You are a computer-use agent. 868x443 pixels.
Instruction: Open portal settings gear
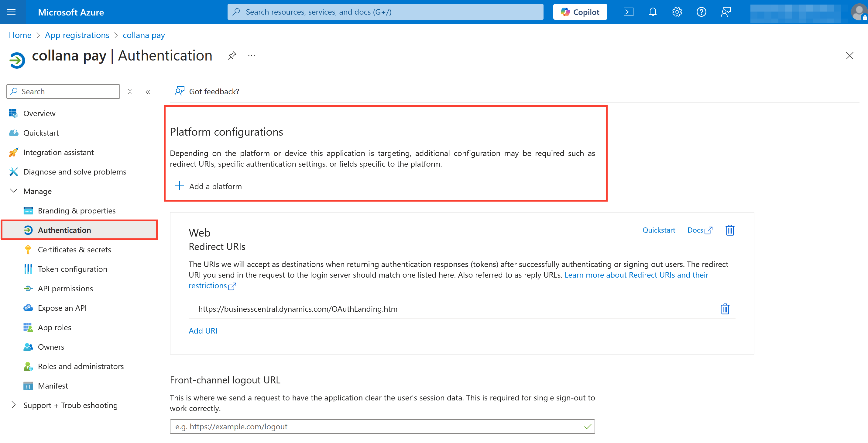[677, 12]
